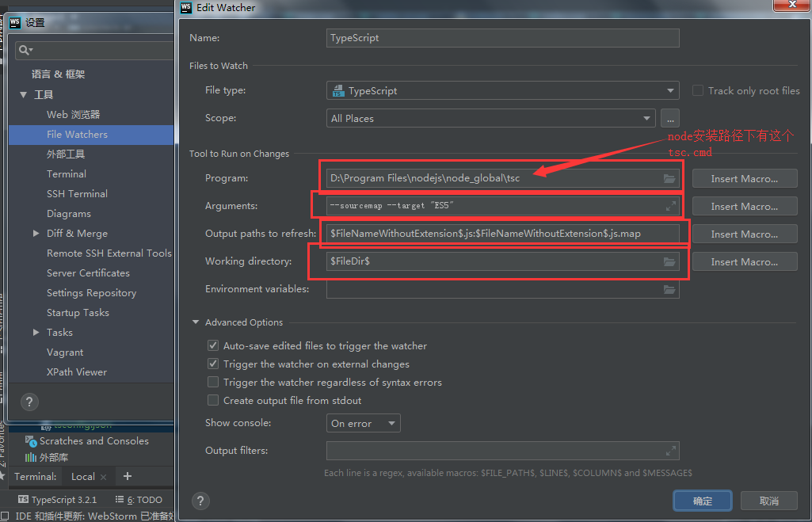
Task: Enable Trigger watcher regardless of syntax errors
Action: pos(213,382)
